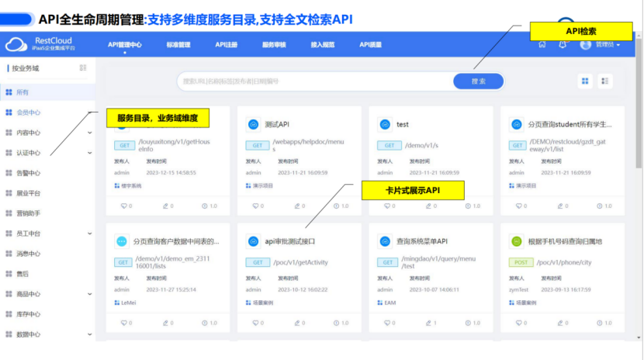Click the RestCloud cloud logo
The width and height of the screenshot is (644, 360).
(16, 45)
